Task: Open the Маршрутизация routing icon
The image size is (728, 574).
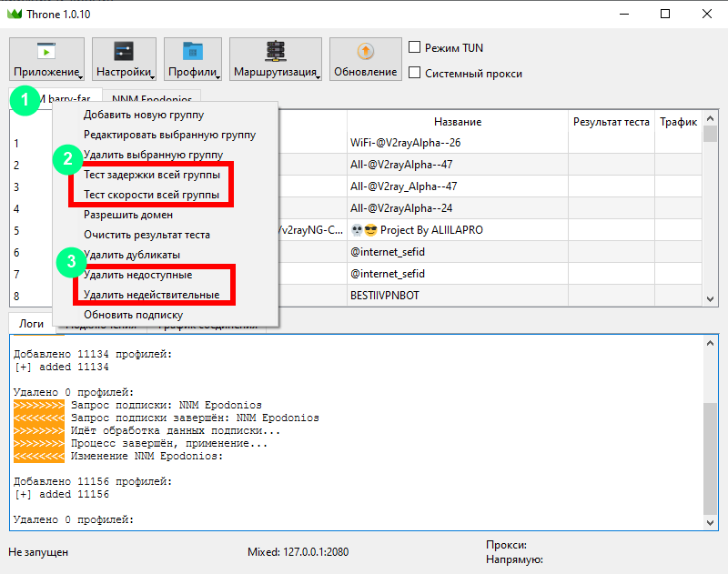Action: 274,52
